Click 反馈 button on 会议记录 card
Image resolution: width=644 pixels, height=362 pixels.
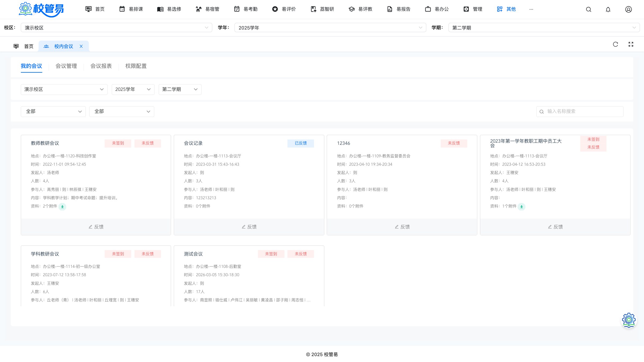pos(249,227)
